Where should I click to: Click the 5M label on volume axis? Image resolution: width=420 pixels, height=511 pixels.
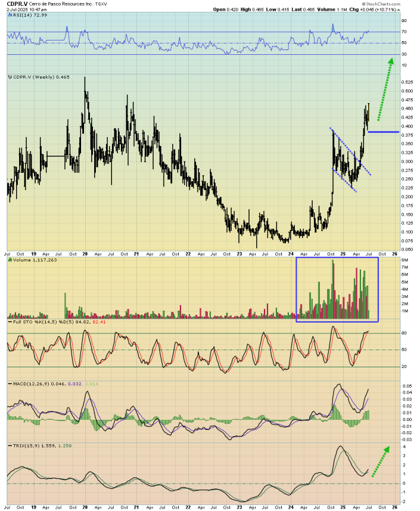pyautogui.click(x=405, y=281)
